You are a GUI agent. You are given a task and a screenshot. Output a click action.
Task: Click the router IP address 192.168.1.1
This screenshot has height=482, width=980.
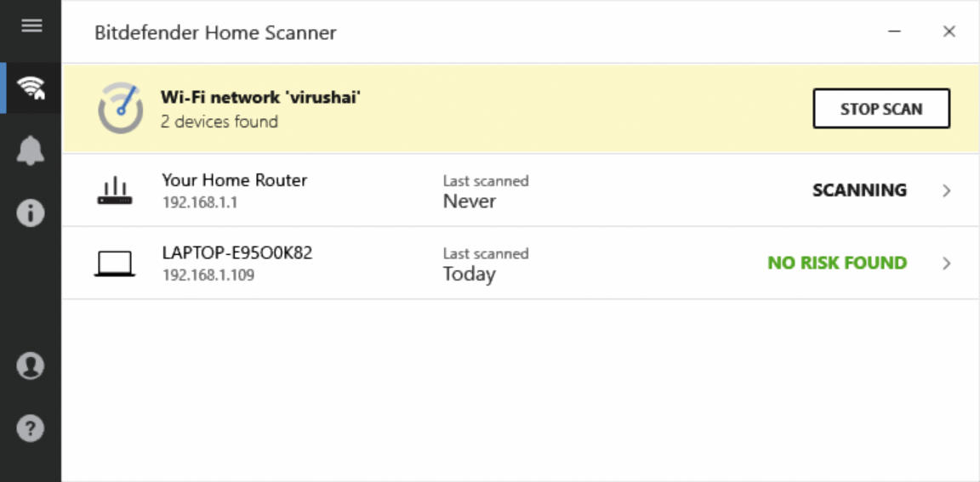(200, 203)
